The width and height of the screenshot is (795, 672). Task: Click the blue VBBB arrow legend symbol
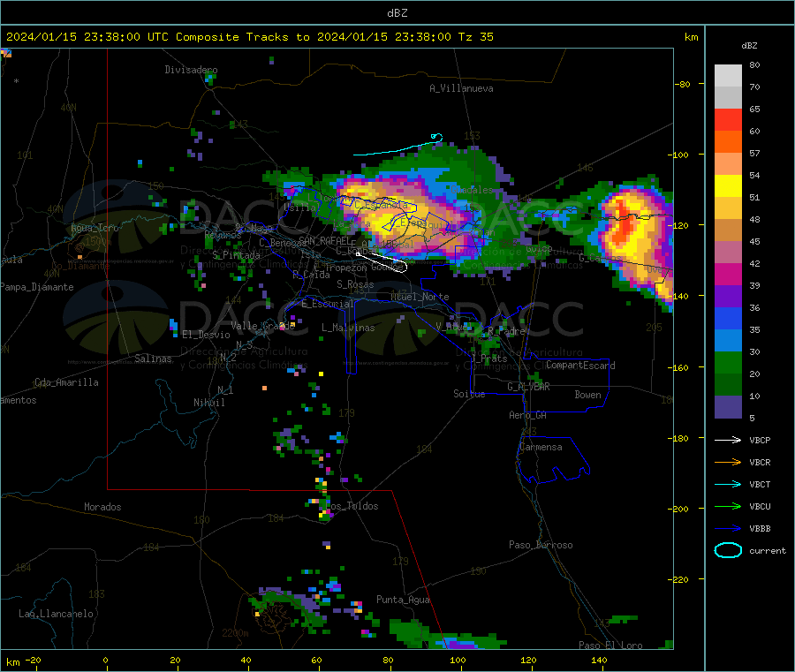[728, 529]
